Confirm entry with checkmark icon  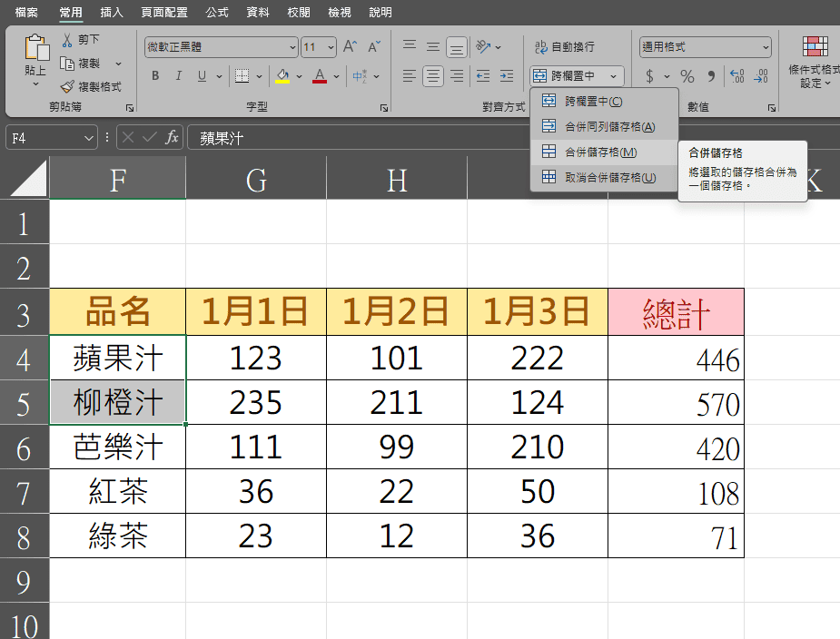[x=150, y=138]
